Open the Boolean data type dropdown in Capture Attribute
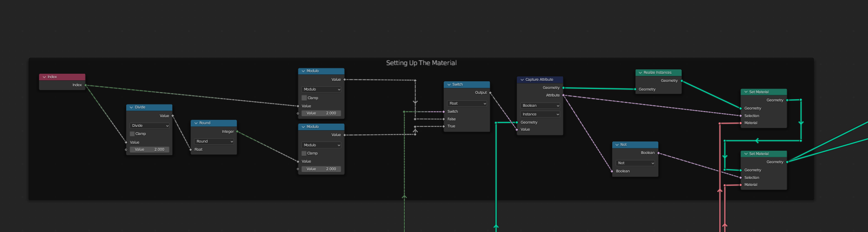The width and height of the screenshot is (868, 232). 540,106
